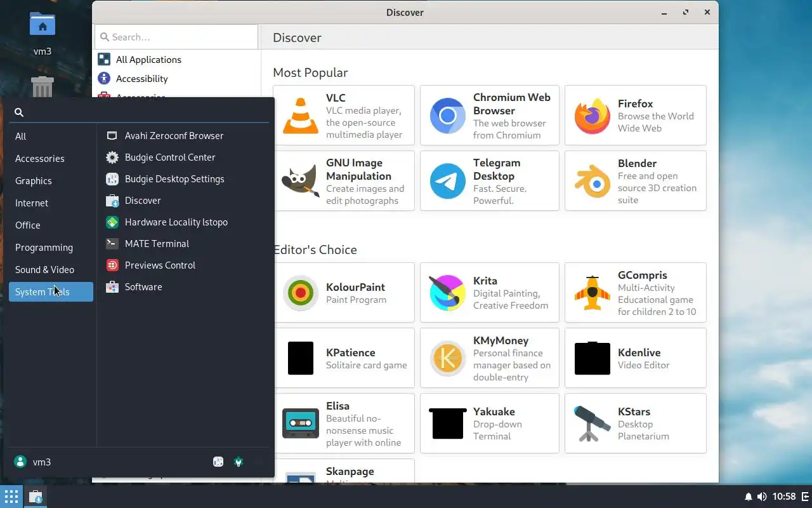Open the Yakuake card

(x=490, y=424)
